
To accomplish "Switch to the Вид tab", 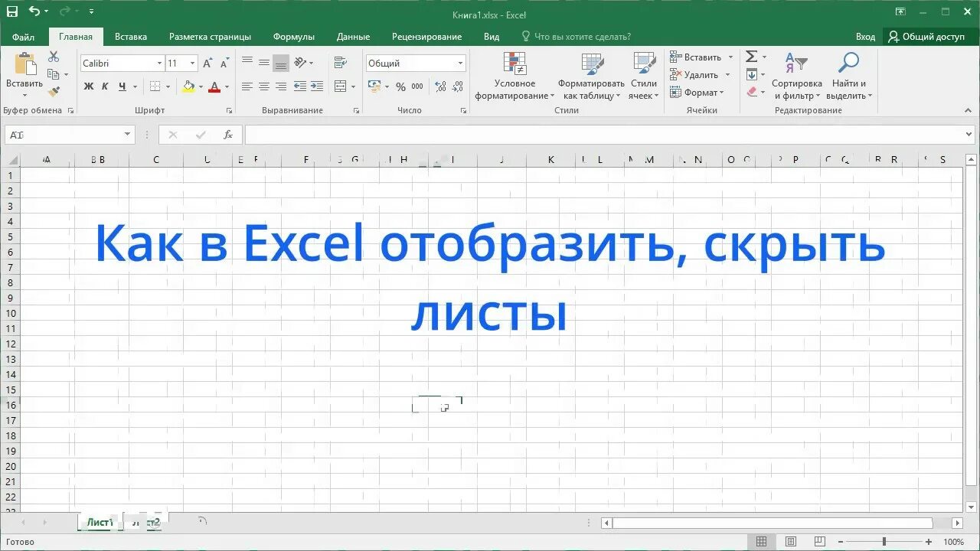I will (x=492, y=37).
